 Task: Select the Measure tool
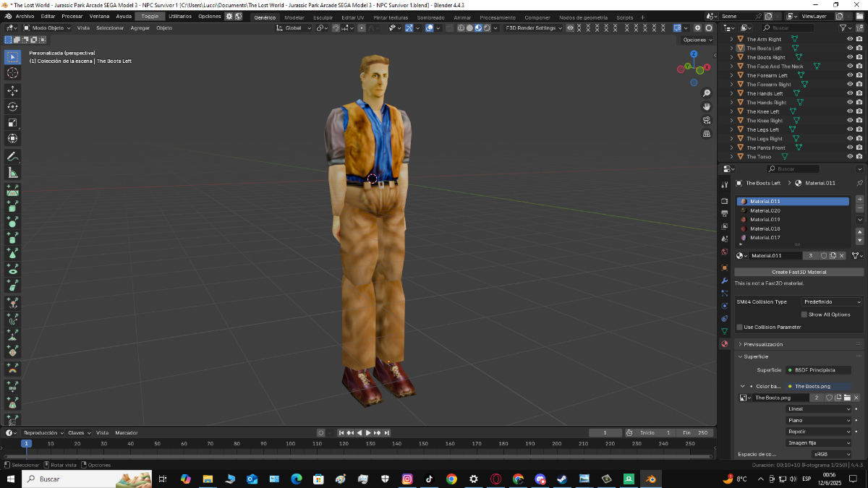pos(12,172)
